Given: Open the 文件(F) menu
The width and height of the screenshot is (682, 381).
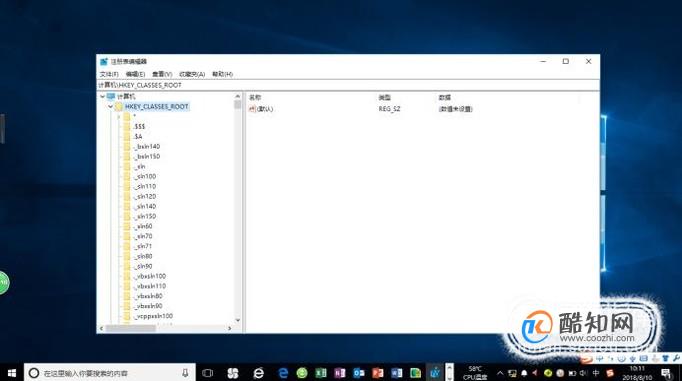Looking at the screenshot, I should [109, 74].
